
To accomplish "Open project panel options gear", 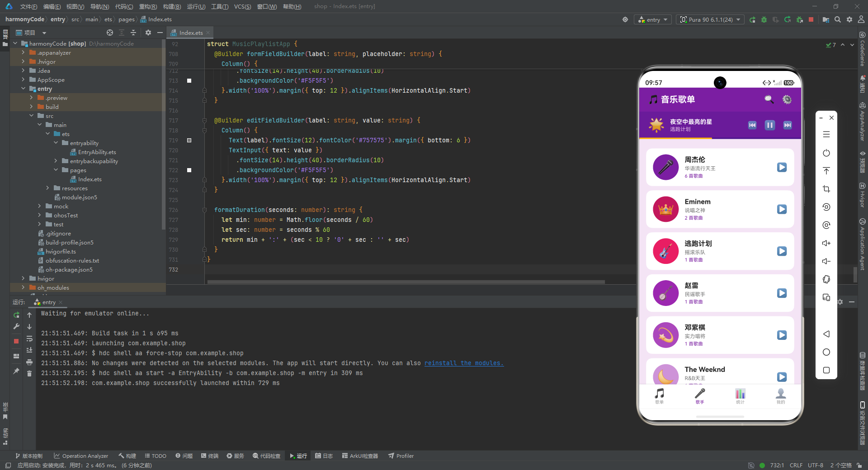I will [x=148, y=33].
